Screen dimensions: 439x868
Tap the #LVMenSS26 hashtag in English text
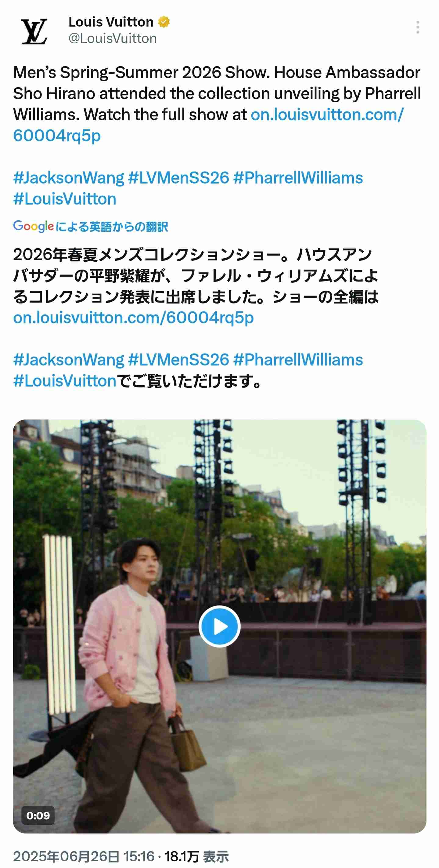179,178
